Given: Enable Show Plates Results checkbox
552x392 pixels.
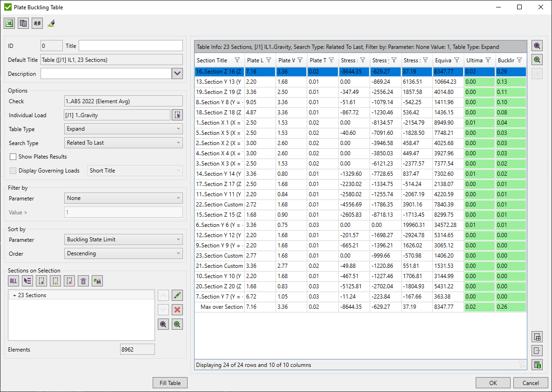Looking at the screenshot, I should pyautogui.click(x=13, y=157).
